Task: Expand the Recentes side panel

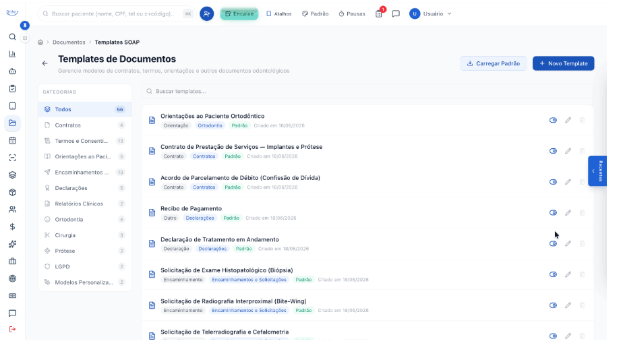Action: coord(597,171)
